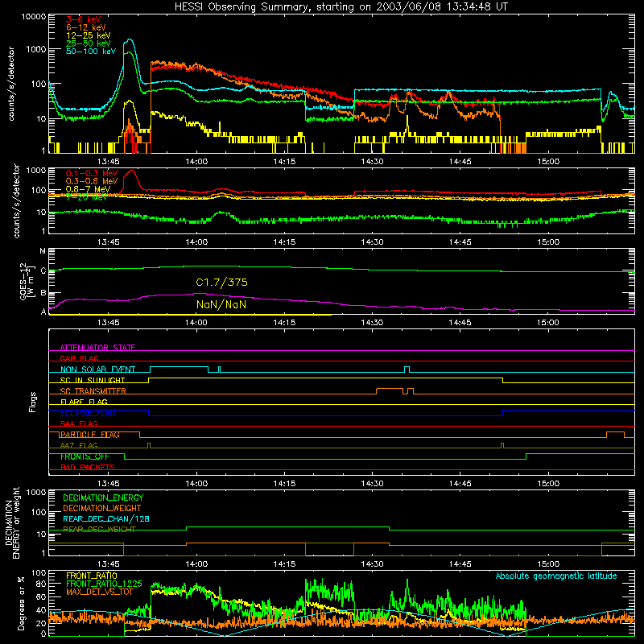Select the FRONTS_OFF flag label
Viewport: 644px width, 644px height.
click(85, 456)
